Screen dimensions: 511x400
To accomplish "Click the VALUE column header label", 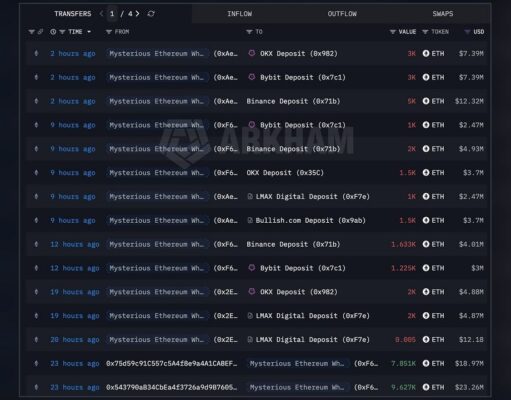I will 407,32.
